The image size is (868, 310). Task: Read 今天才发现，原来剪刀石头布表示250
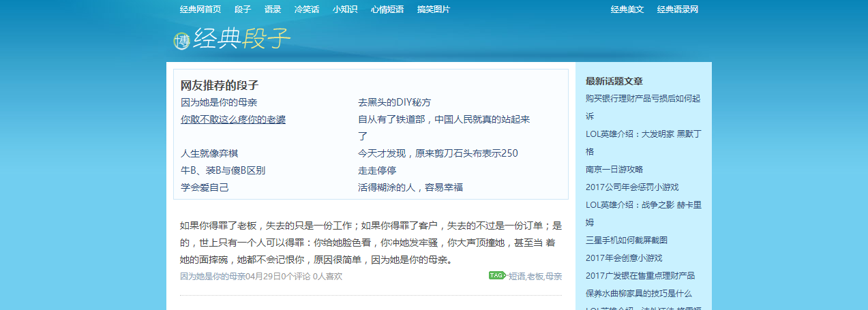(x=438, y=153)
